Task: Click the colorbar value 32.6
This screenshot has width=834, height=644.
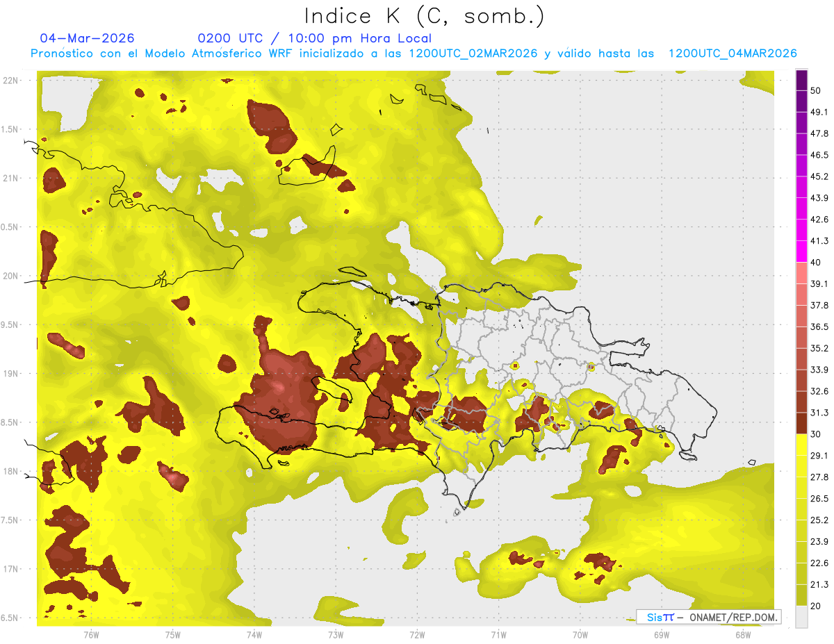Action: 819,391
